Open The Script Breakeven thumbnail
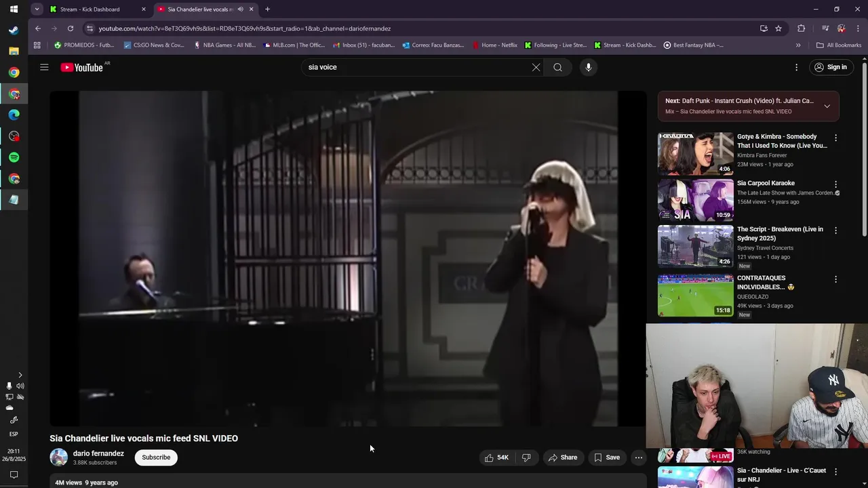This screenshot has width=868, height=488. click(695, 246)
